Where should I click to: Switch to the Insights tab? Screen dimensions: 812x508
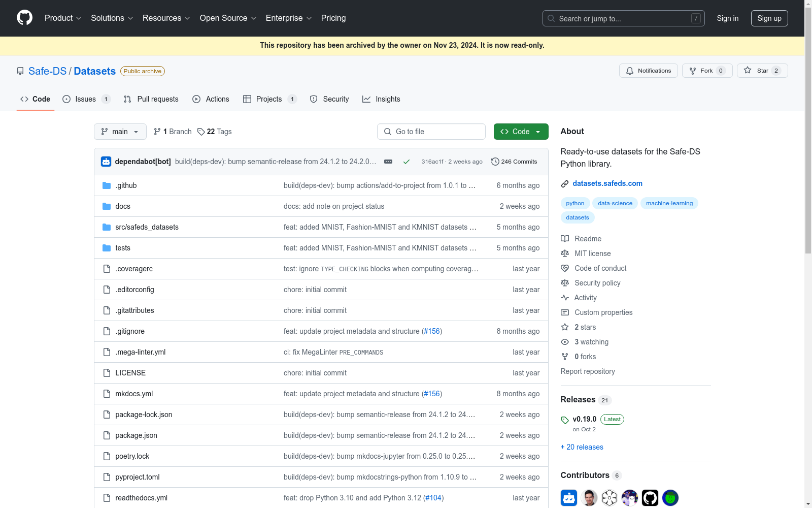(381, 99)
